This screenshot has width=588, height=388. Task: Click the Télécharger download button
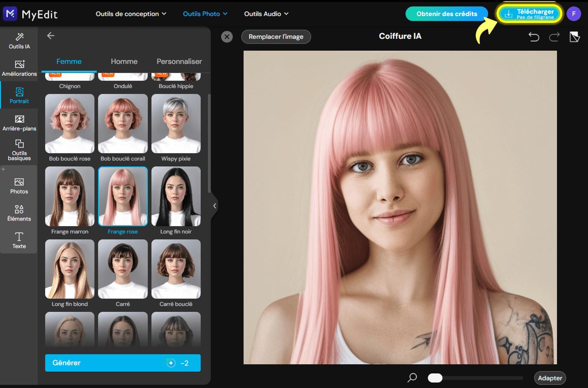coord(530,14)
